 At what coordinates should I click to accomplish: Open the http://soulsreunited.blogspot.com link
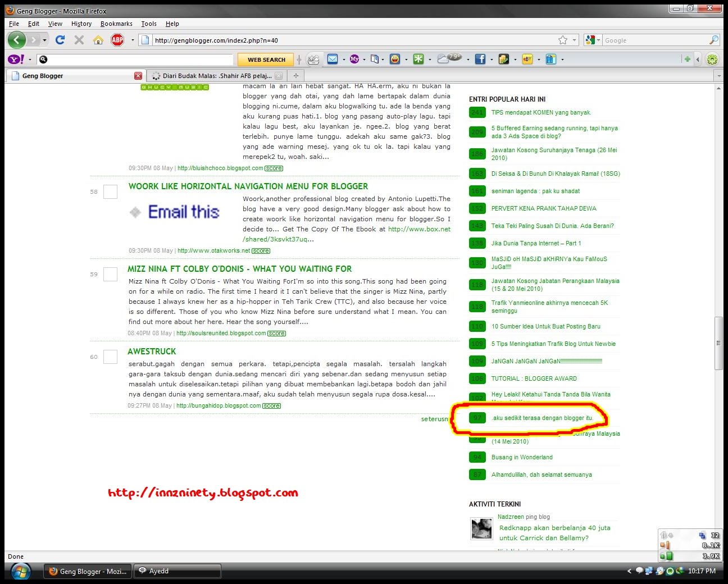[x=221, y=333]
